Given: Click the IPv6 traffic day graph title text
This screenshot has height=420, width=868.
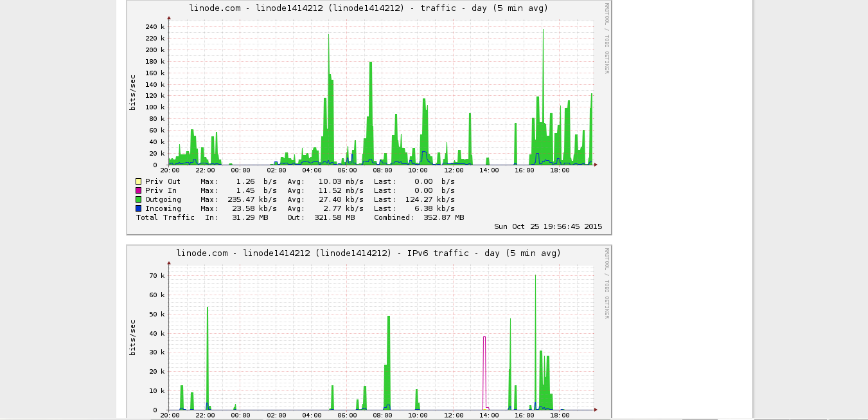Looking at the screenshot, I should tap(369, 253).
